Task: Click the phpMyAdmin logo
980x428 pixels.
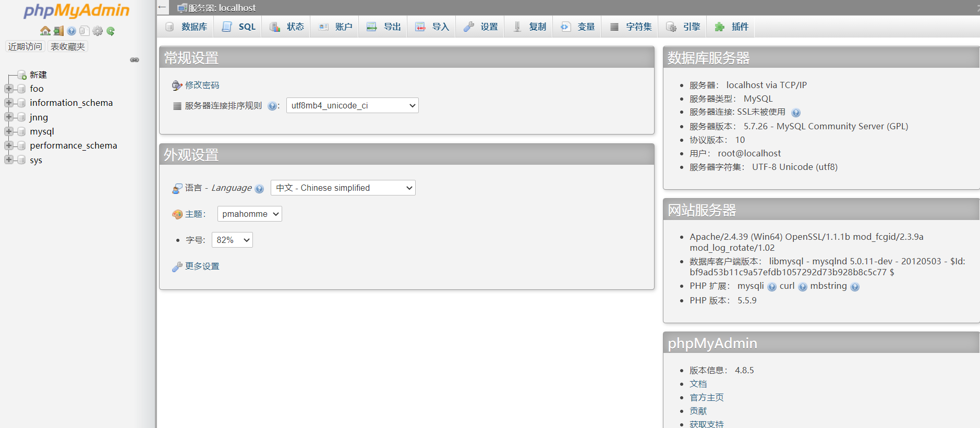Action: point(77,10)
